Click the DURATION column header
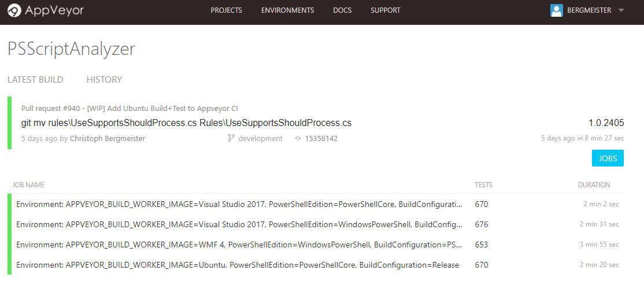 [x=594, y=185]
